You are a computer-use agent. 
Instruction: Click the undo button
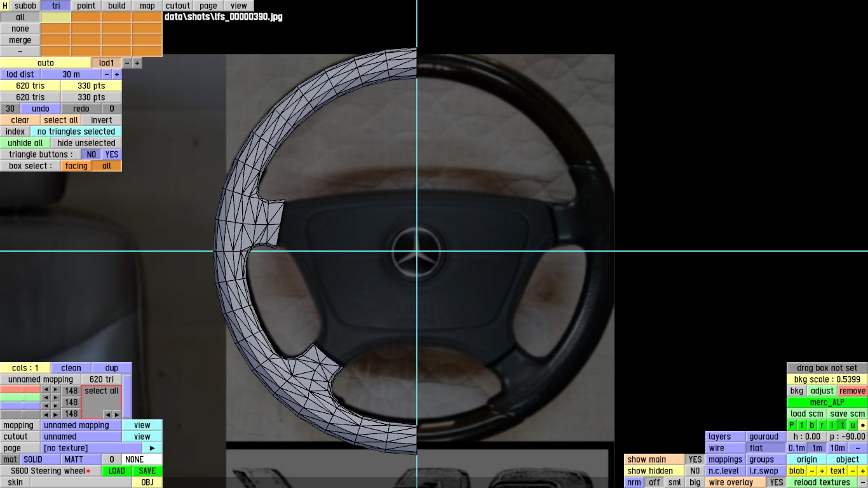pyautogui.click(x=41, y=109)
